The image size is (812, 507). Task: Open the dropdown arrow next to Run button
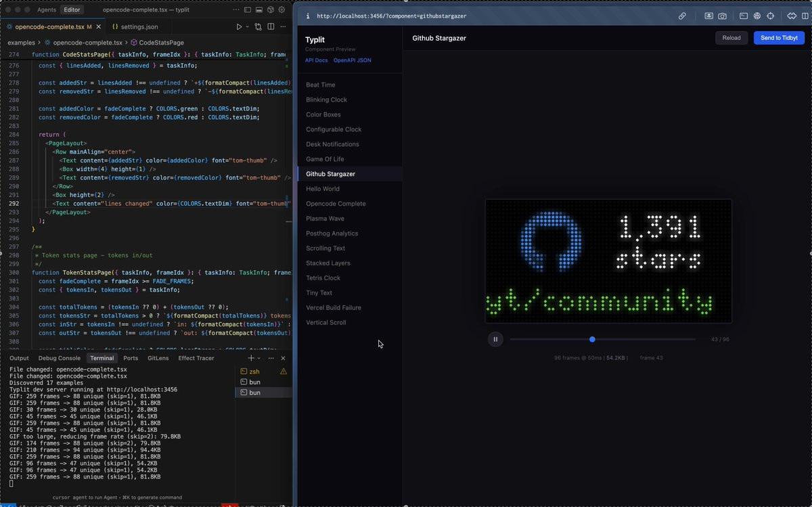point(247,27)
